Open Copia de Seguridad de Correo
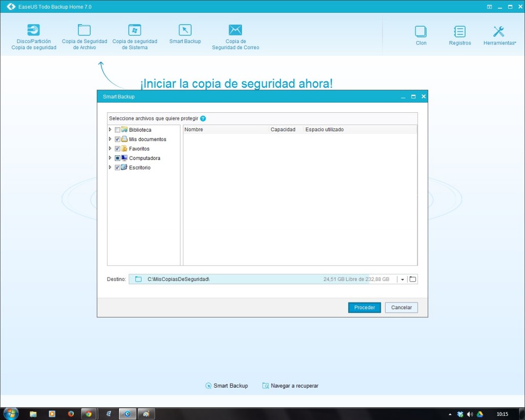Screen dimensions: 525x420 tap(235, 30)
